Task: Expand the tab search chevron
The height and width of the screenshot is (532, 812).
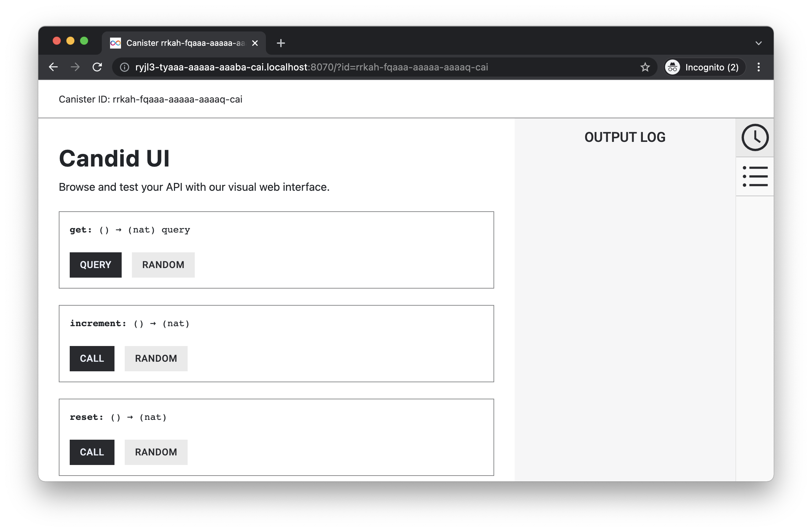Action: [x=758, y=43]
